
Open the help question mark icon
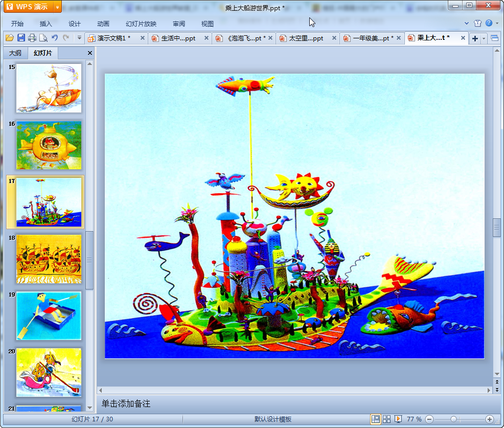489,23
